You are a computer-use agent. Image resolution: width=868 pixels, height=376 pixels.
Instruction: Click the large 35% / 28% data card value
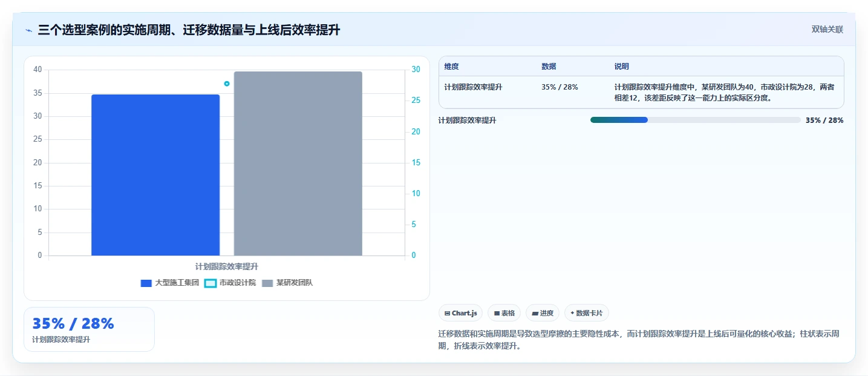pos(73,324)
